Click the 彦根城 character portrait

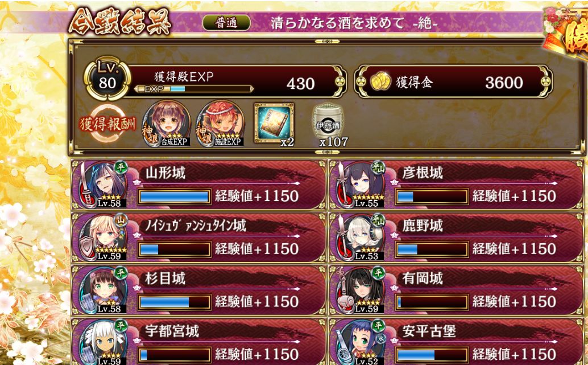(x=361, y=184)
